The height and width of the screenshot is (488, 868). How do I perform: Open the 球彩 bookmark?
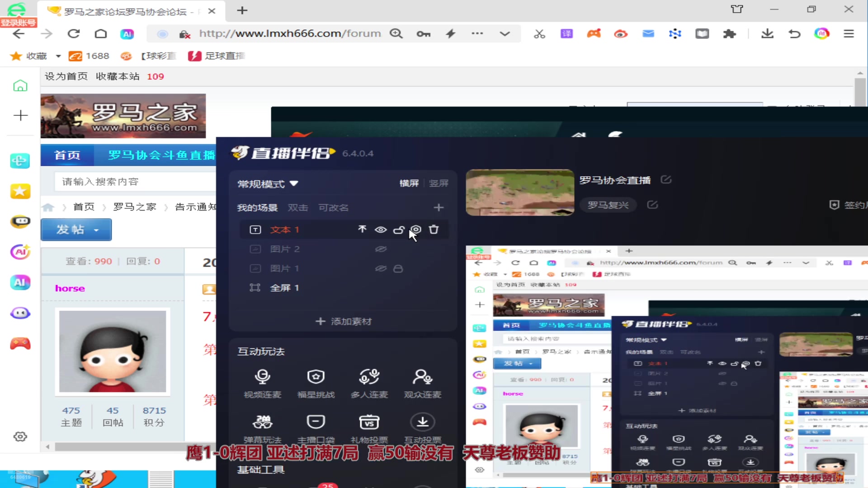pyautogui.click(x=148, y=56)
